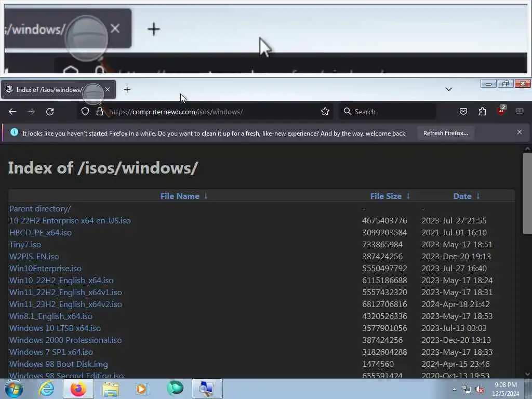Click W2PIS_EN.iso link
The image size is (532, 399).
[x=34, y=257]
